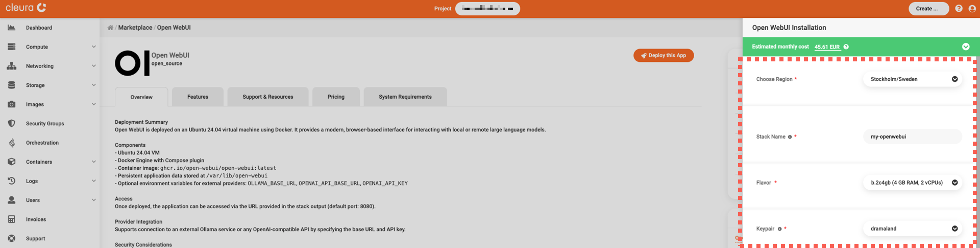Expand the Containers sidebar menu

click(93, 162)
